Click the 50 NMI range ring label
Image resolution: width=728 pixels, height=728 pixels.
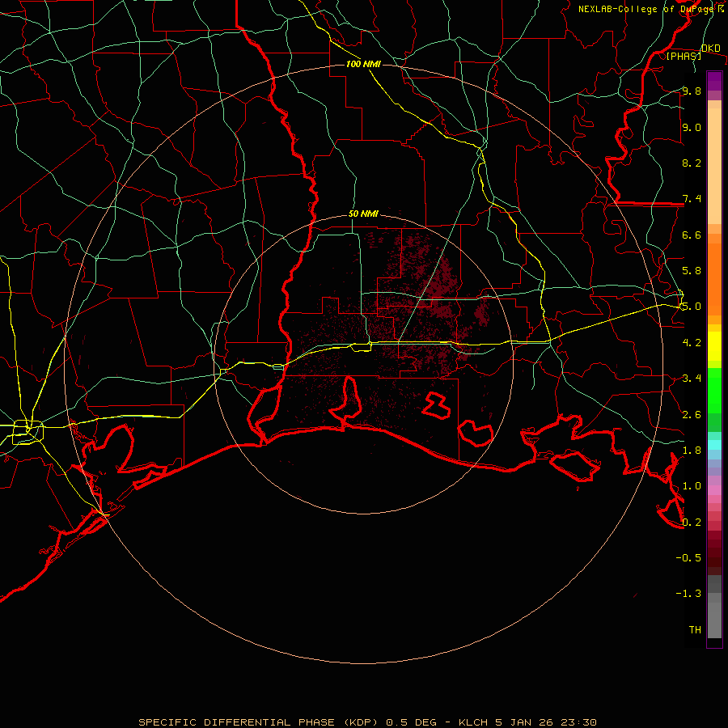click(x=363, y=214)
